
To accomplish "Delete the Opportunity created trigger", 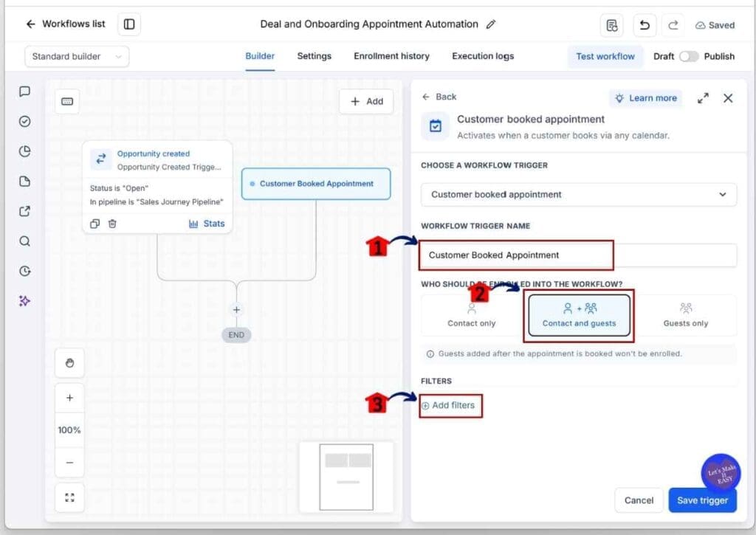I will coord(112,224).
